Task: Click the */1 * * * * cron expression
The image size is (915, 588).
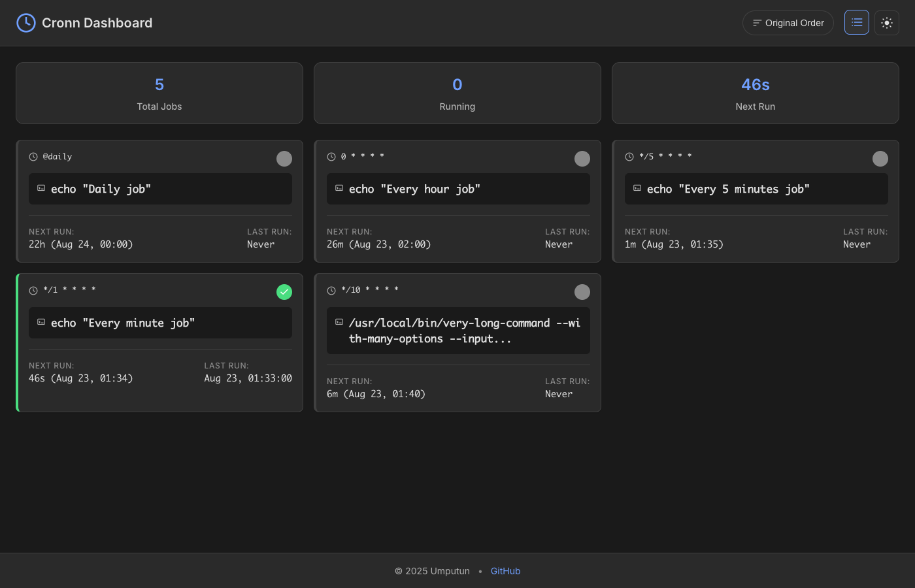Action: pos(69,290)
